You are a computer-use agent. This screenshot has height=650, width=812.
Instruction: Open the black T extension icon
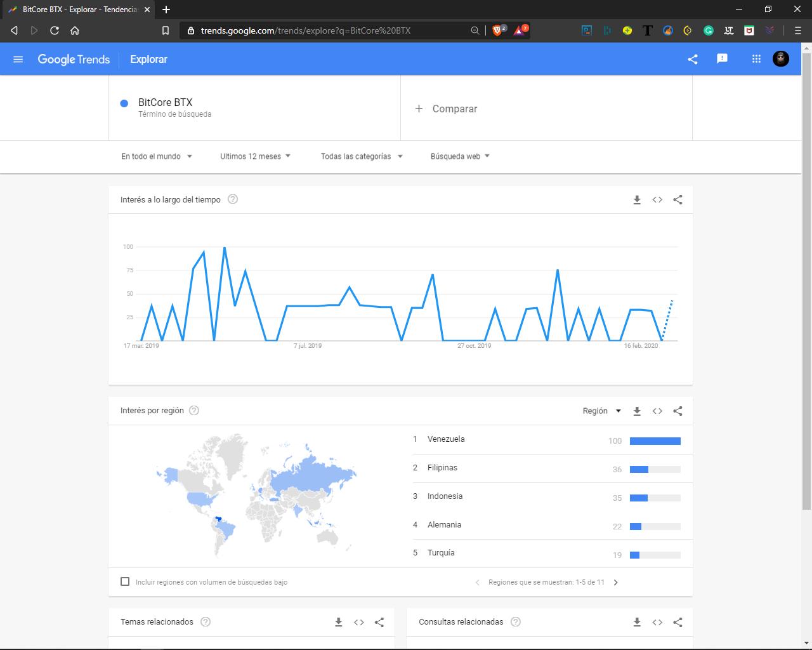pos(648,30)
